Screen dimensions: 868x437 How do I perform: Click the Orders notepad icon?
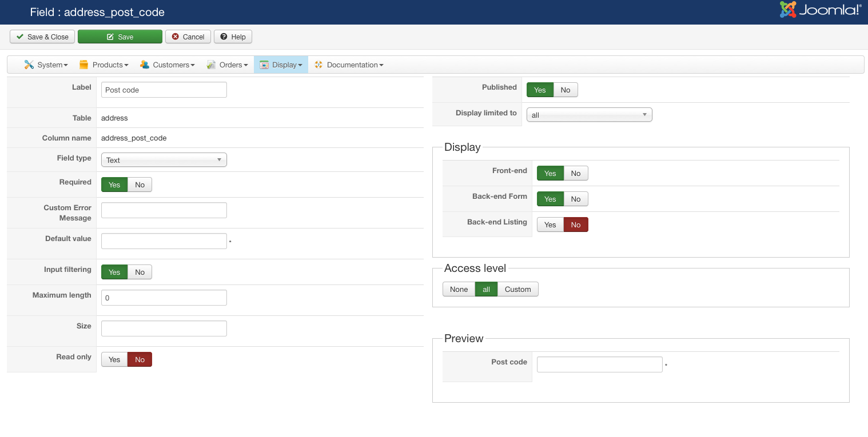212,65
